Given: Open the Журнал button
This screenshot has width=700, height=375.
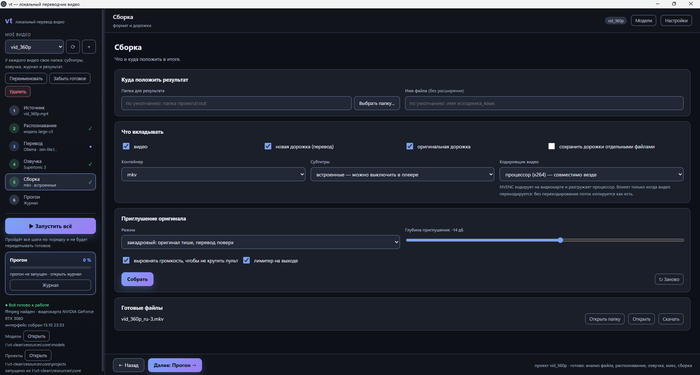Looking at the screenshot, I should pos(50,285).
